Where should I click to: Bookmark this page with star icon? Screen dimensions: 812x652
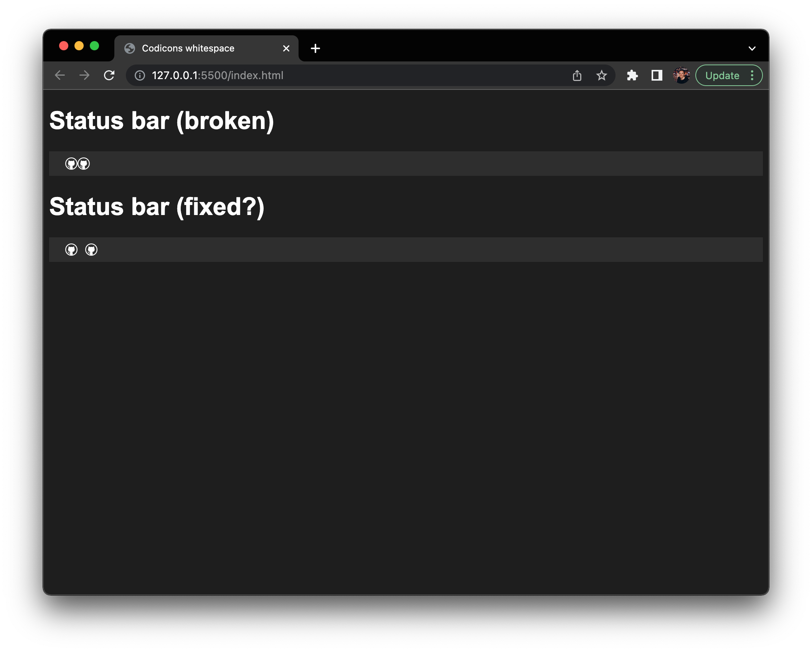pos(601,76)
